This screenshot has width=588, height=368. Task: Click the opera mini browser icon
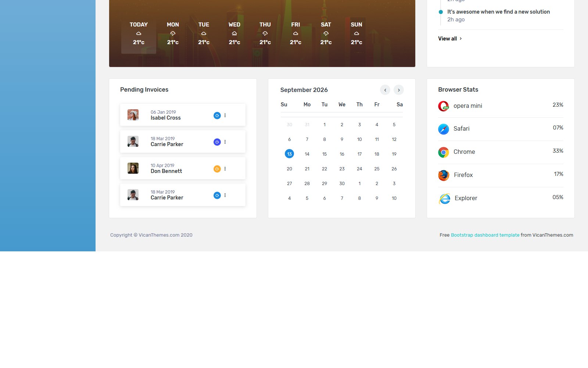click(444, 106)
